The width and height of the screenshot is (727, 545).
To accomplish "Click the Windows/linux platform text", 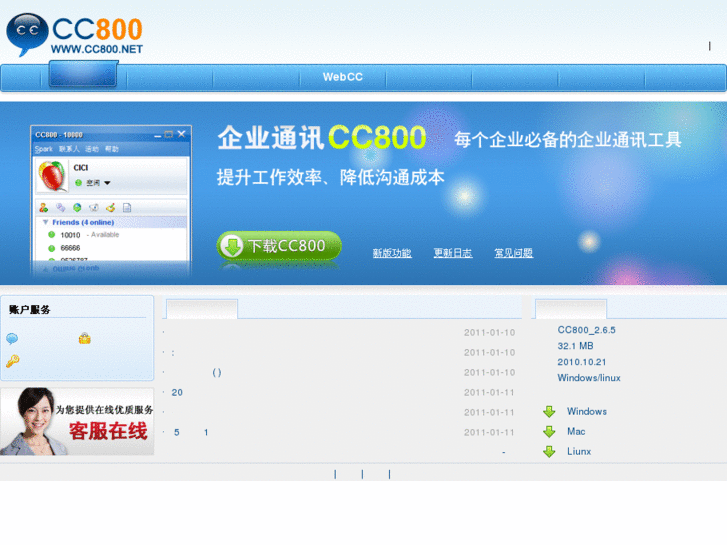I will click(x=589, y=378).
